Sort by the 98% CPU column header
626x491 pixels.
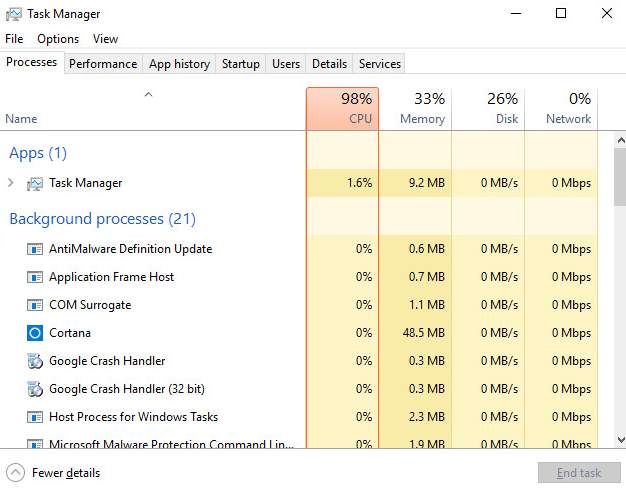pos(343,109)
